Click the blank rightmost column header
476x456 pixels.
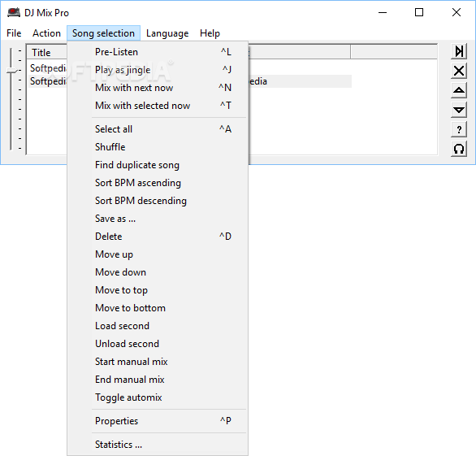click(394, 52)
